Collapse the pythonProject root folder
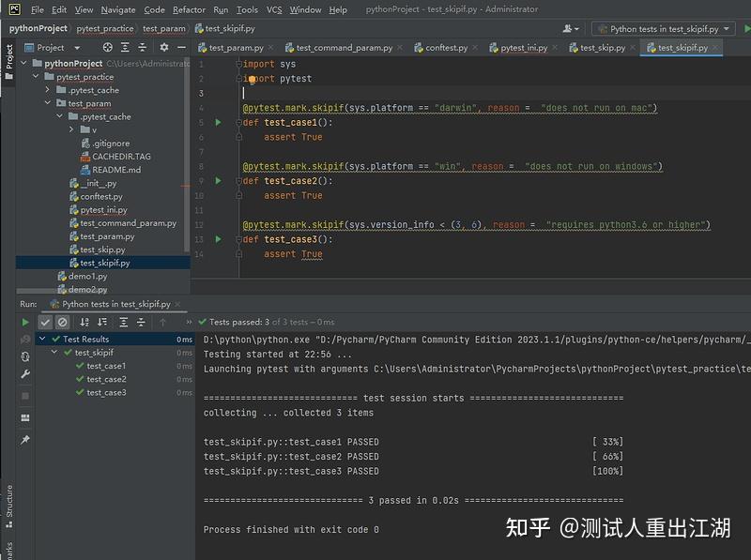Viewport: 751px width, 560px height. point(23,63)
